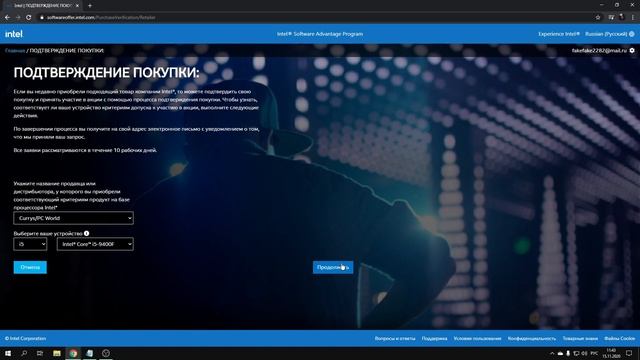Open account settings gear beside email
Screen dimensions: 640x360
click(632, 51)
